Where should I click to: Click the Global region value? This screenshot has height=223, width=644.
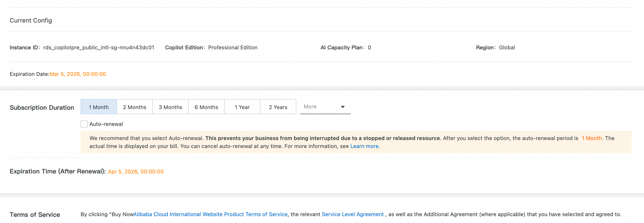click(x=507, y=47)
